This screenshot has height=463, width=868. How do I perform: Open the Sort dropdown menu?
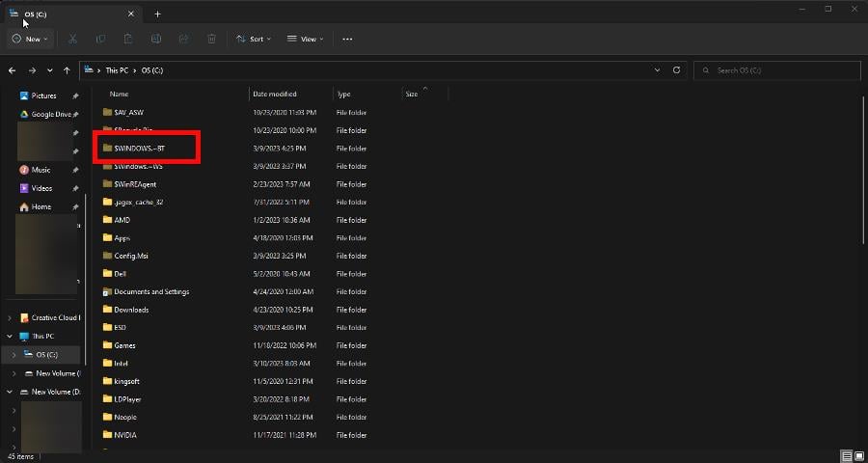pyautogui.click(x=254, y=39)
